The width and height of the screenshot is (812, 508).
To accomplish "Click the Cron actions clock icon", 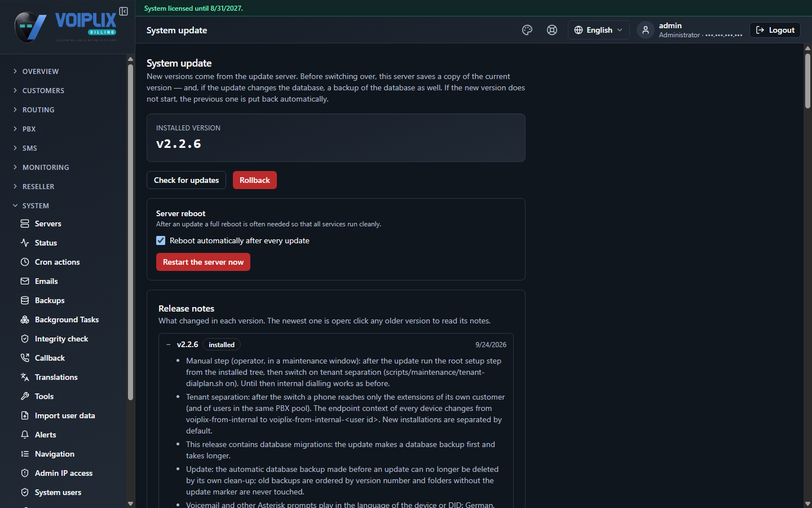I will [x=25, y=262].
